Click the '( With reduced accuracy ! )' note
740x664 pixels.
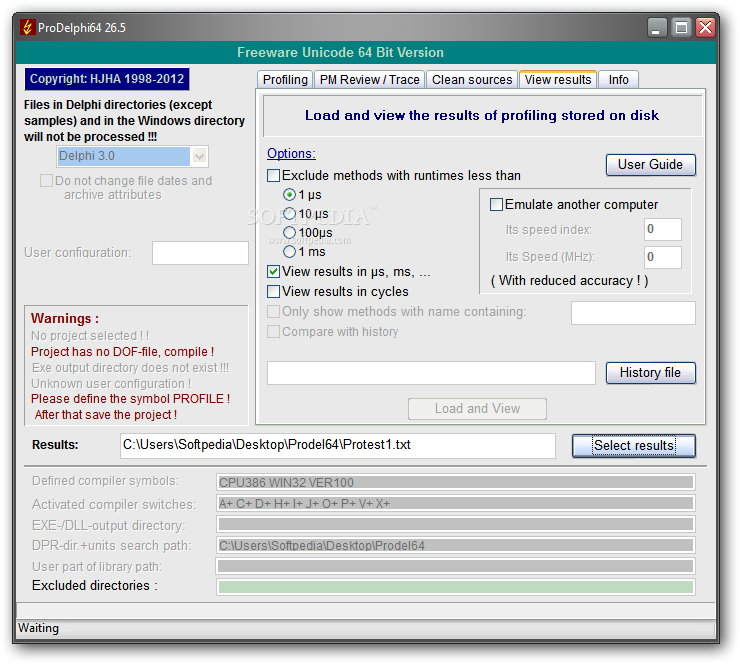click(x=570, y=281)
